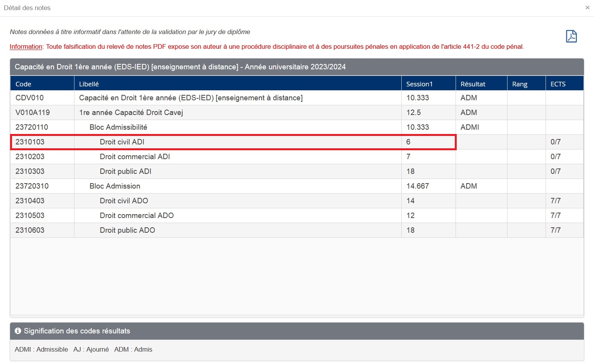Click the Rang column header
The height and width of the screenshot is (364, 594).
[520, 84]
